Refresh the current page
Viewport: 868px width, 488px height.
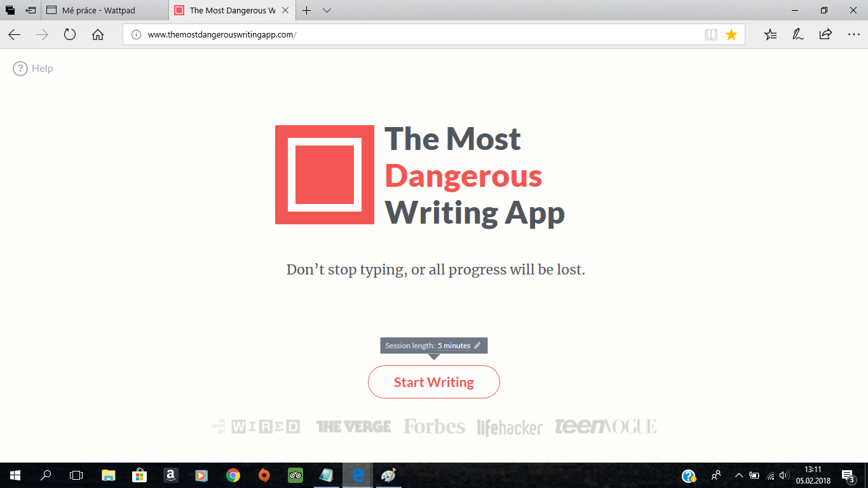(70, 35)
